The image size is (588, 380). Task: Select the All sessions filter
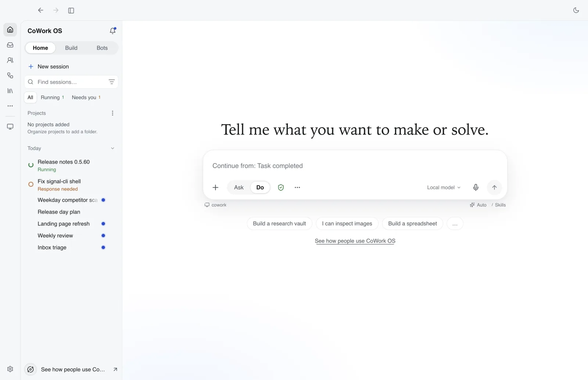pos(30,97)
